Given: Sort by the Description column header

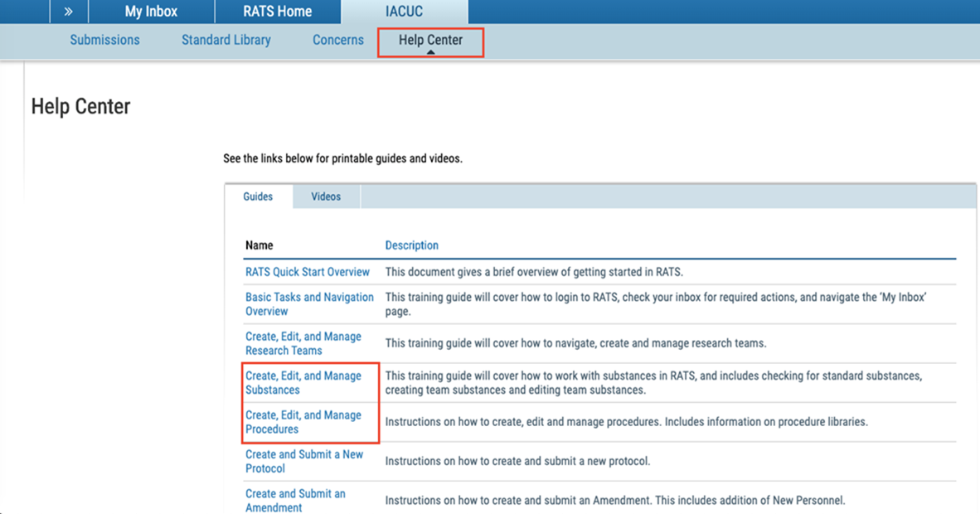Looking at the screenshot, I should (412, 245).
